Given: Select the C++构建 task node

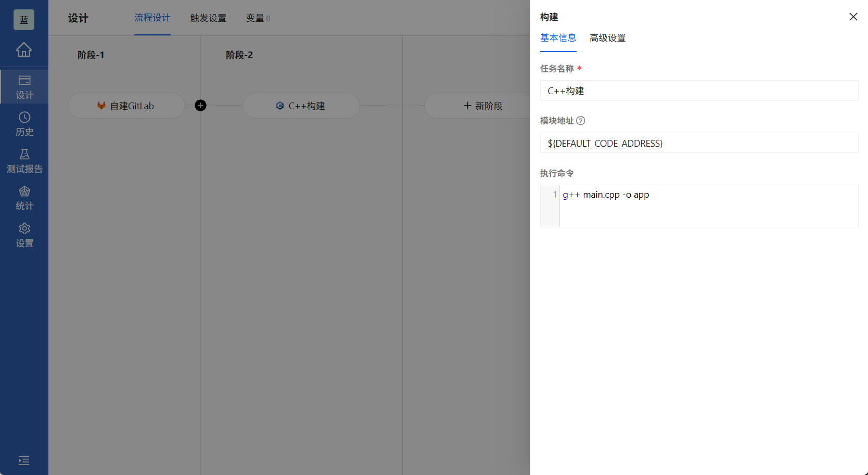Looking at the screenshot, I should point(301,105).
